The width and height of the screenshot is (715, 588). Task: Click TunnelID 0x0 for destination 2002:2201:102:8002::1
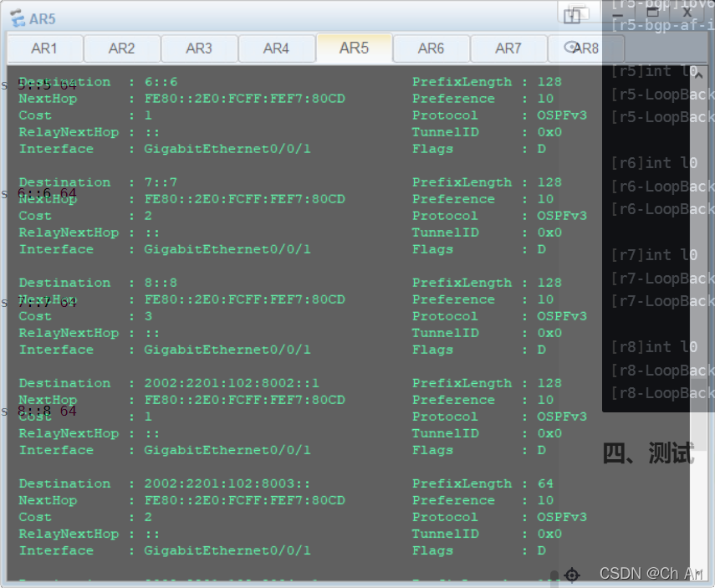(x=549, y=433)
